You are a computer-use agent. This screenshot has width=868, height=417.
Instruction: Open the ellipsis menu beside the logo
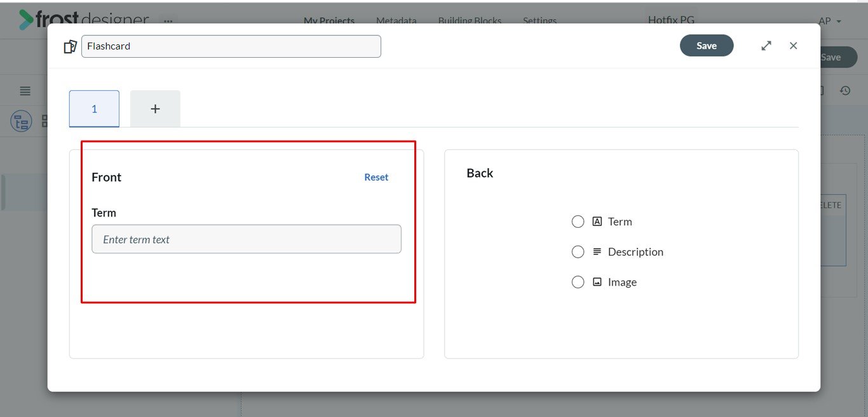[x=168, y=21]
